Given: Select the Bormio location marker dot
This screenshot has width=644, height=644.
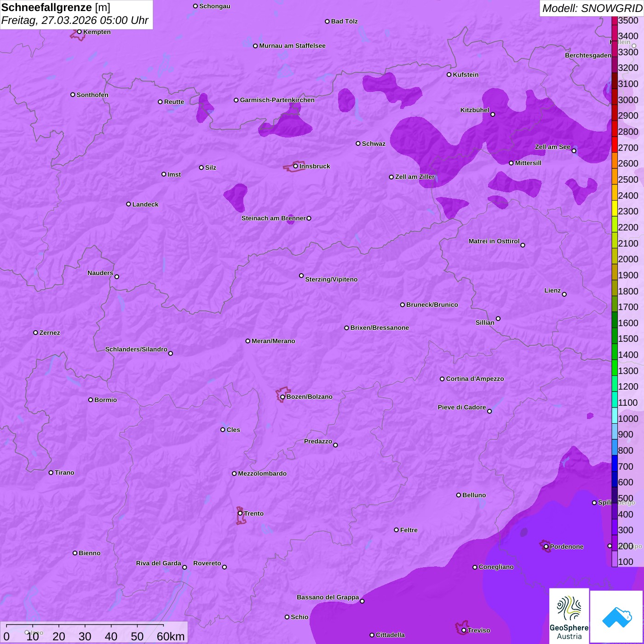Looking at the screenshot, I should (91, 400).
